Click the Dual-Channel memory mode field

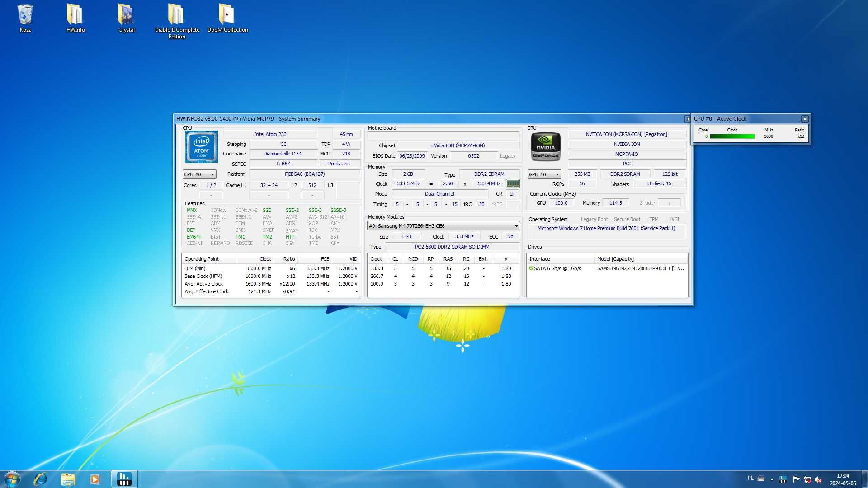tap(439, 194)
